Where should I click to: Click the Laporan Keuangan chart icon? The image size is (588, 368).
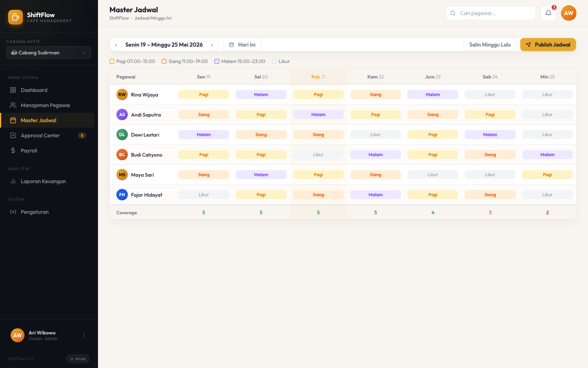13,181
